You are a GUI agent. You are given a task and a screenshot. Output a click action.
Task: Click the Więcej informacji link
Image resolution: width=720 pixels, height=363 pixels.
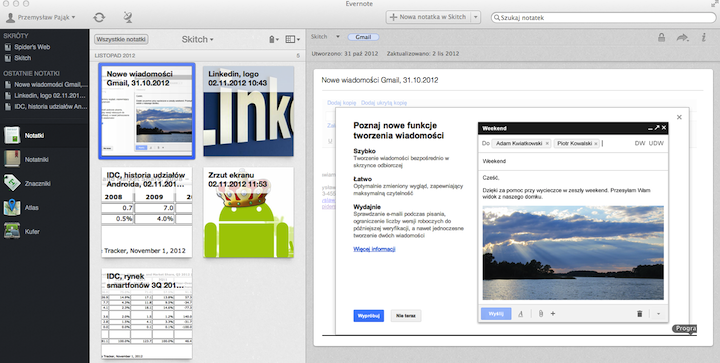pos(374,249)
